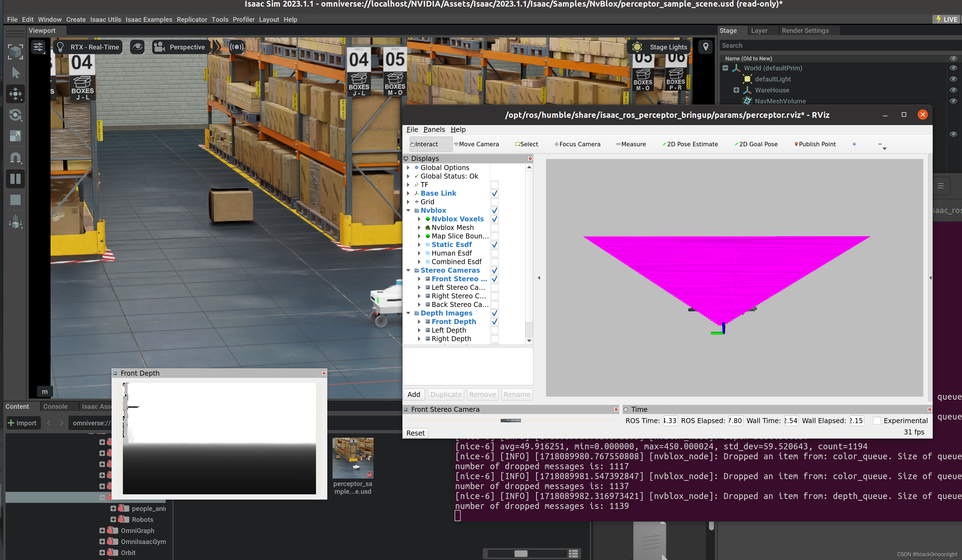Expand the Global Options row

pyautogui.click(x=408, y=168)
